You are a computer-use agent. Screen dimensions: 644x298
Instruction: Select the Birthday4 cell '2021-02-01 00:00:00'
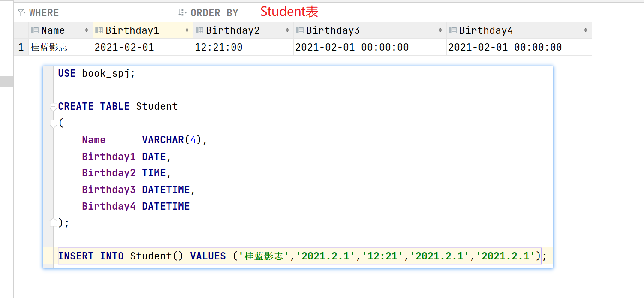click(519, 47)
